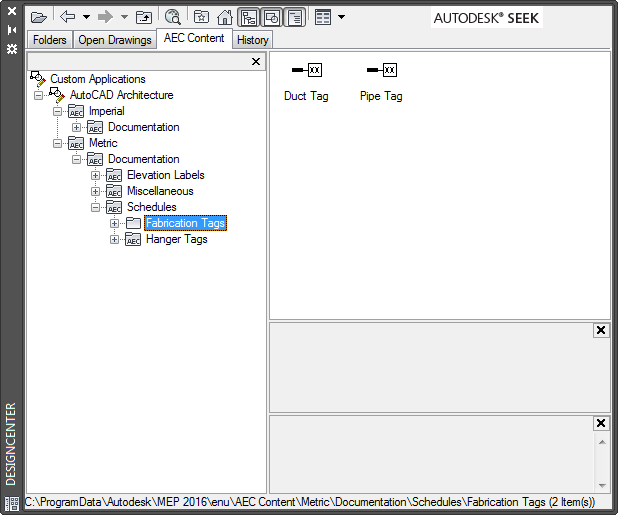
Task: Select the Fabrication Tags folder
Action: coord(185,223)
